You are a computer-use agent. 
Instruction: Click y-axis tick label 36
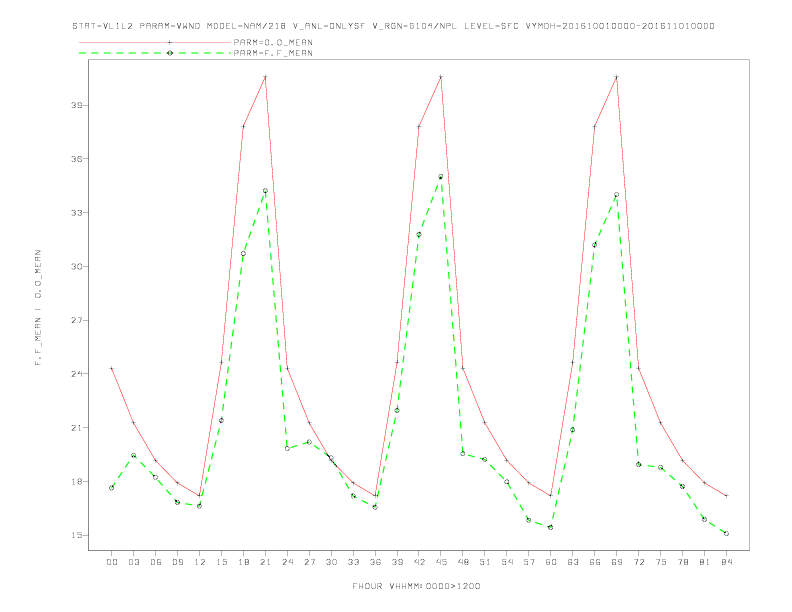pyautogui.click(x=77, y=159)
